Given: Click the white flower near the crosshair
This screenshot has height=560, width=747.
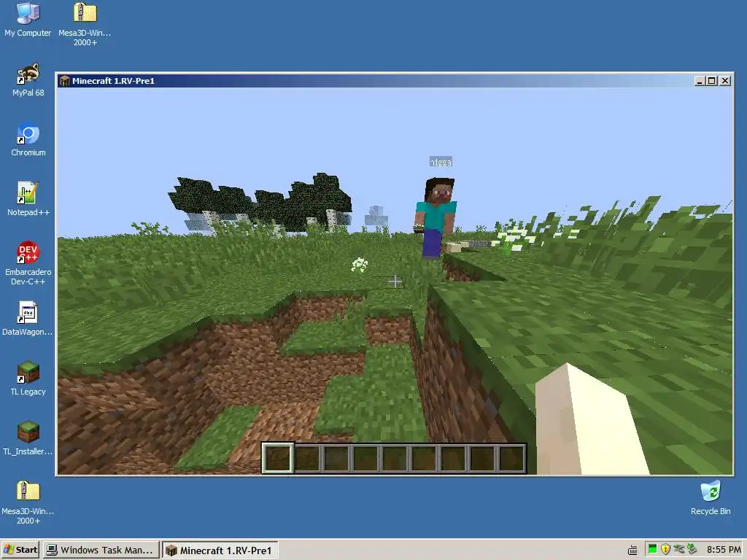Looking at the screenshot, I should click(x=360, y=265).
